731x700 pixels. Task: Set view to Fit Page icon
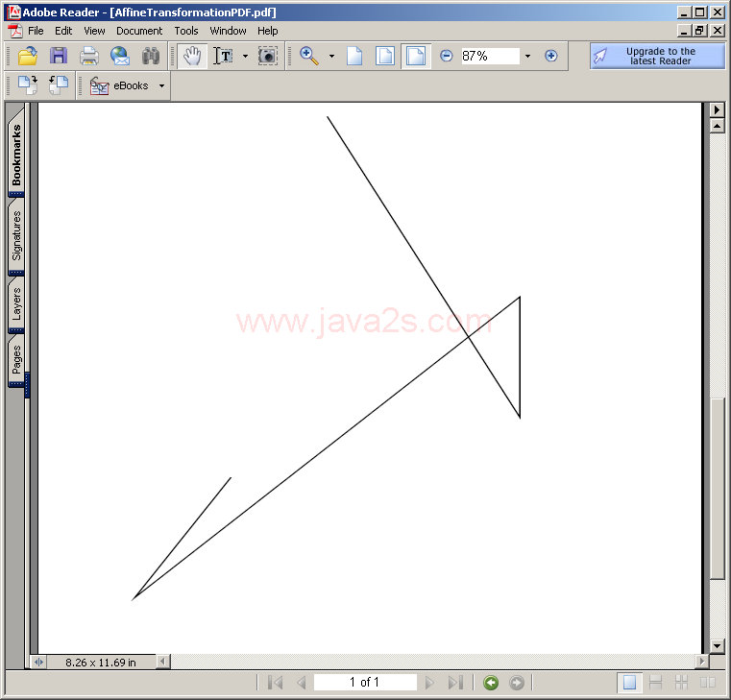click(385, 56)
